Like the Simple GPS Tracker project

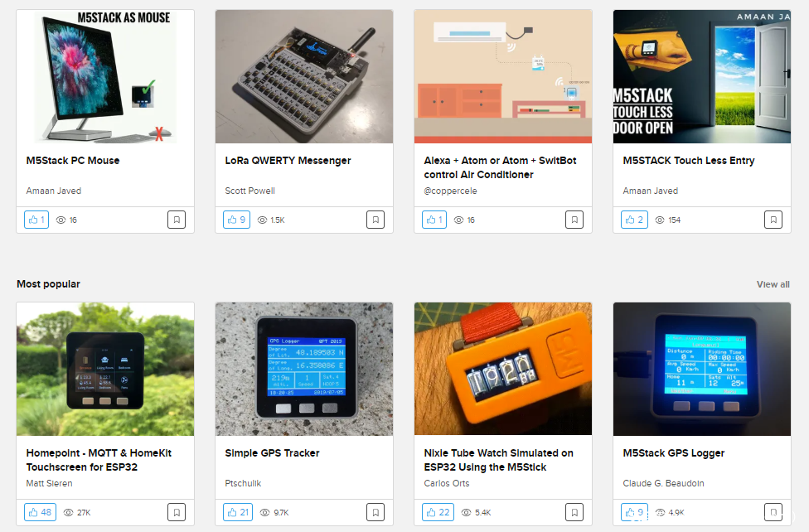[x=238, y=512]
